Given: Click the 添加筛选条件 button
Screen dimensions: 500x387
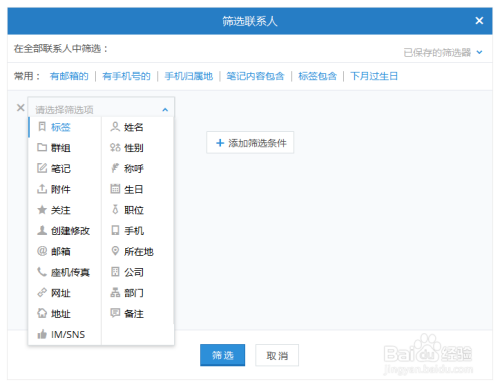Looking at the screenshot, I should click(x=250, y=143).
